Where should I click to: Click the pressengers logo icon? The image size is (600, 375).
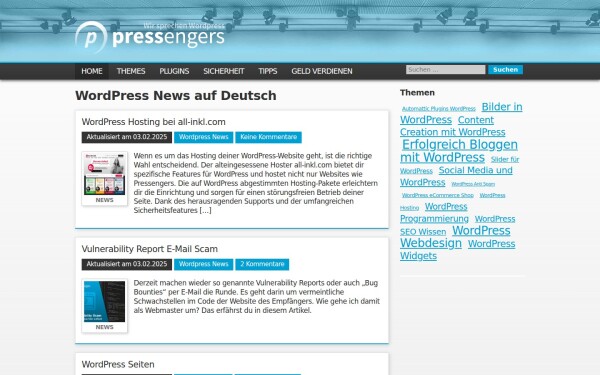(x=91, y=37)
